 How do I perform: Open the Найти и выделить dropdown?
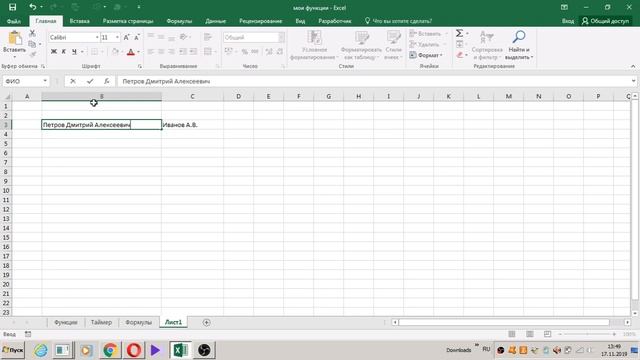519,53
